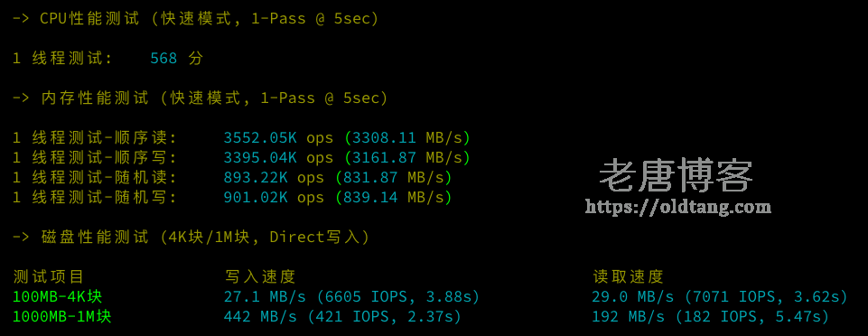Click the https://oldtang.com watermark link
868x336 pixels.
click(678, 208)
